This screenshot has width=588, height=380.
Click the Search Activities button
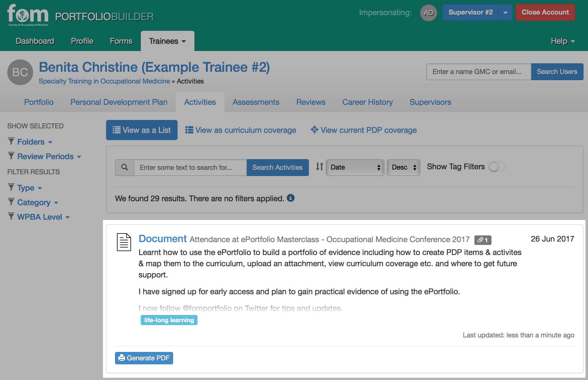[277, 167]
